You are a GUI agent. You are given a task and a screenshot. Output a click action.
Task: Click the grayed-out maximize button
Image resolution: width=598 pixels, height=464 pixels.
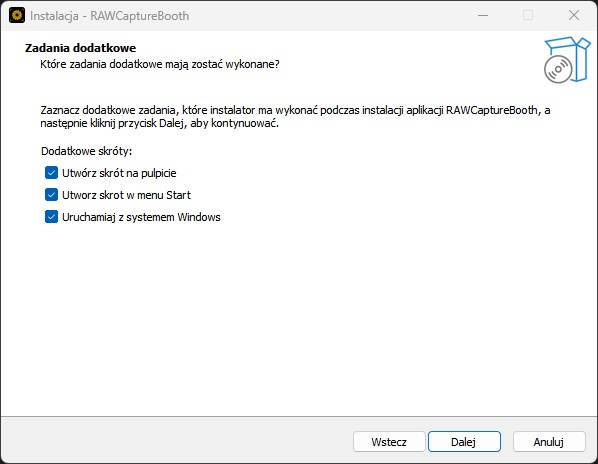coord(528,16)
